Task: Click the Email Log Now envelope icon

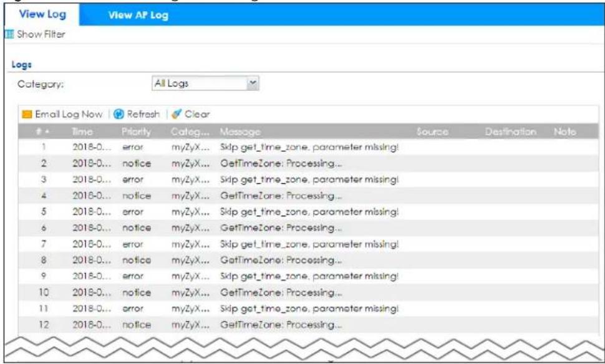Action: pyautogui.click(x=27, y=114)
